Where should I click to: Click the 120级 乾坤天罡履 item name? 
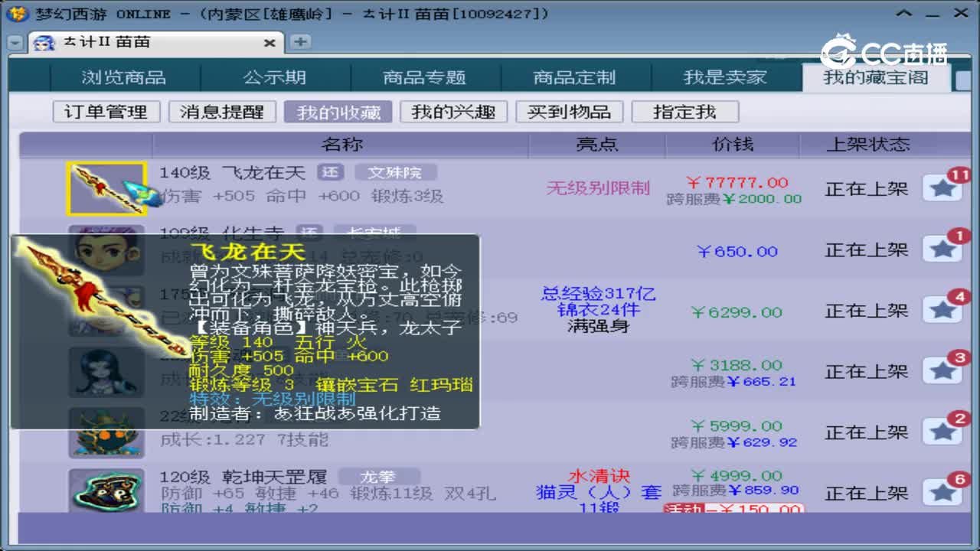[243, 477]
